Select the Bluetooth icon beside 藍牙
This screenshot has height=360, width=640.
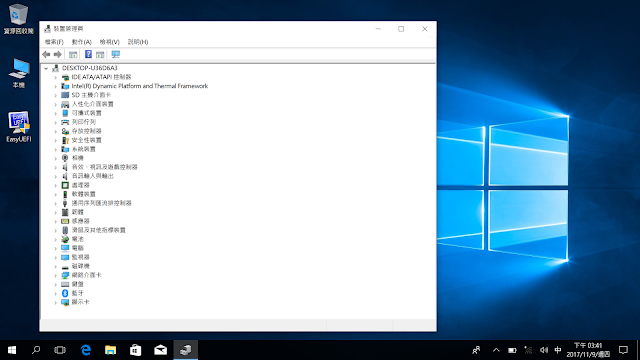pyautogui.click(x=65, y=293)
